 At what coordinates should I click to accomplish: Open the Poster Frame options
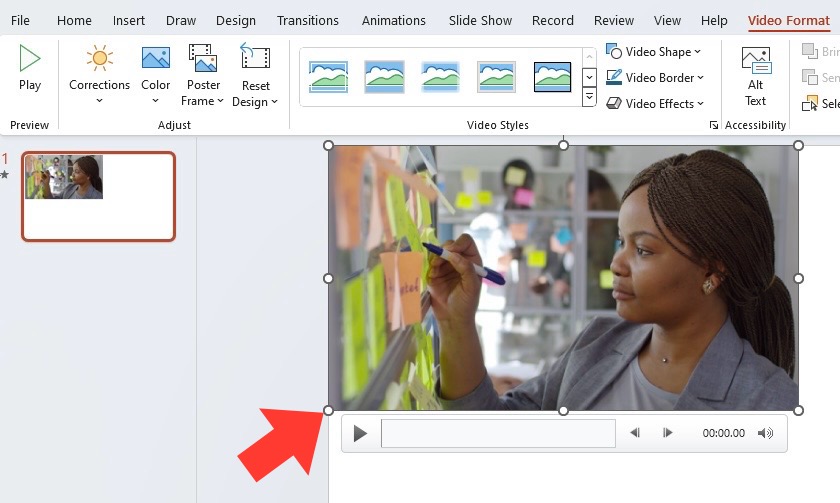[202, 76]
